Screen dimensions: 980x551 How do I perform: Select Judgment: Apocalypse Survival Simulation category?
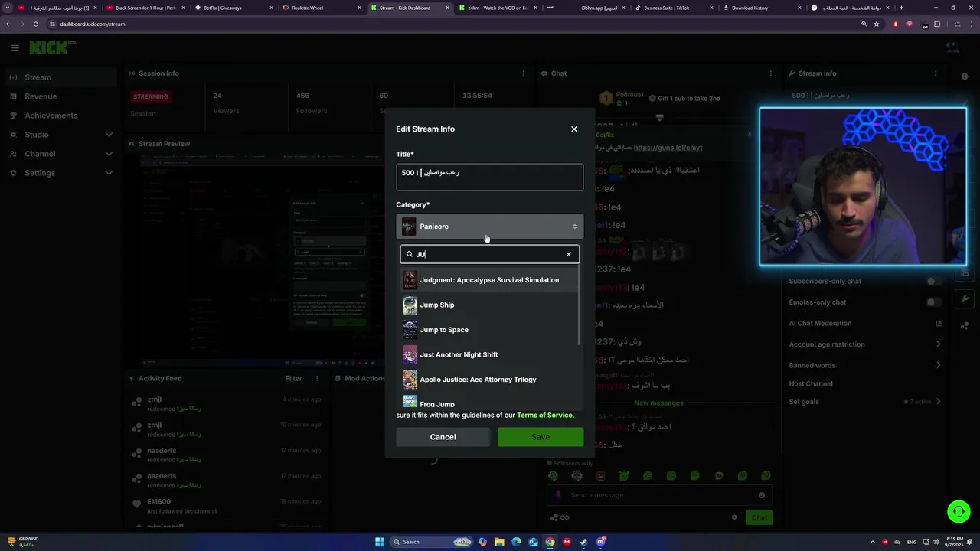click(488, 280)
